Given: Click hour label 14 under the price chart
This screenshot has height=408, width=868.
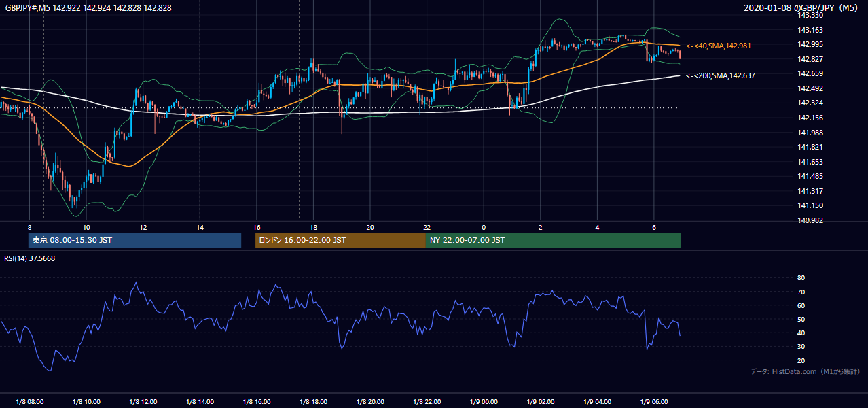Looking at the screenshot, I should [200, 227].
